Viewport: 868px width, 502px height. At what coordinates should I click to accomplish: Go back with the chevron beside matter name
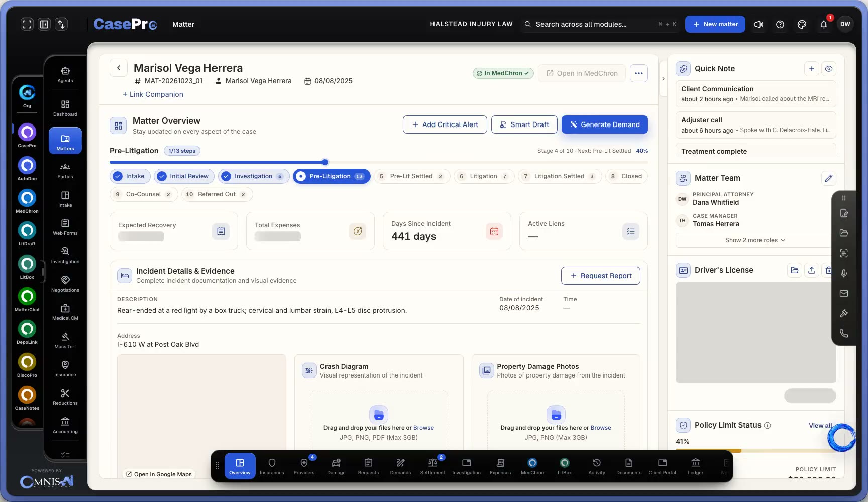click(x=119, y=68)
